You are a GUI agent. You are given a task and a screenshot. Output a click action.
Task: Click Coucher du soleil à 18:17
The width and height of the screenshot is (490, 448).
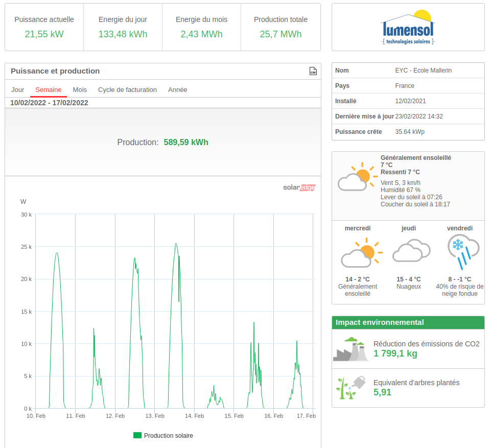[x=415, y=204]
